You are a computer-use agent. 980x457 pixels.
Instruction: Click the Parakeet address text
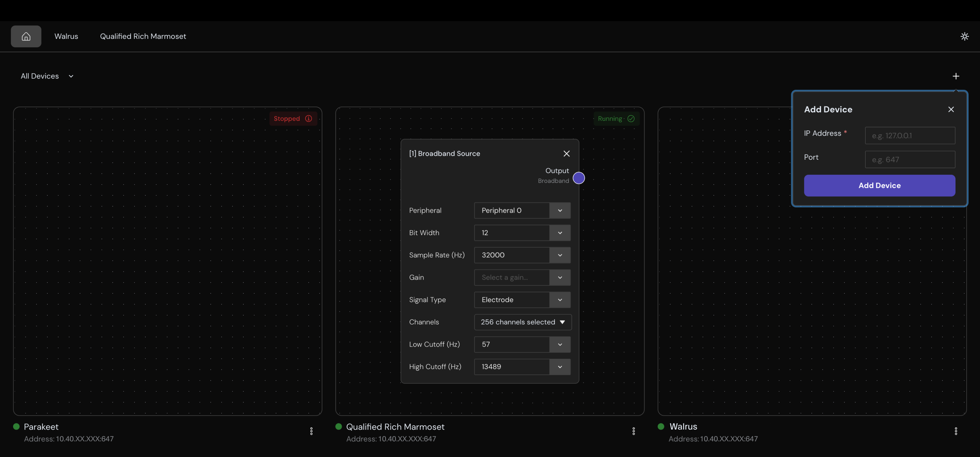point(69,439)
